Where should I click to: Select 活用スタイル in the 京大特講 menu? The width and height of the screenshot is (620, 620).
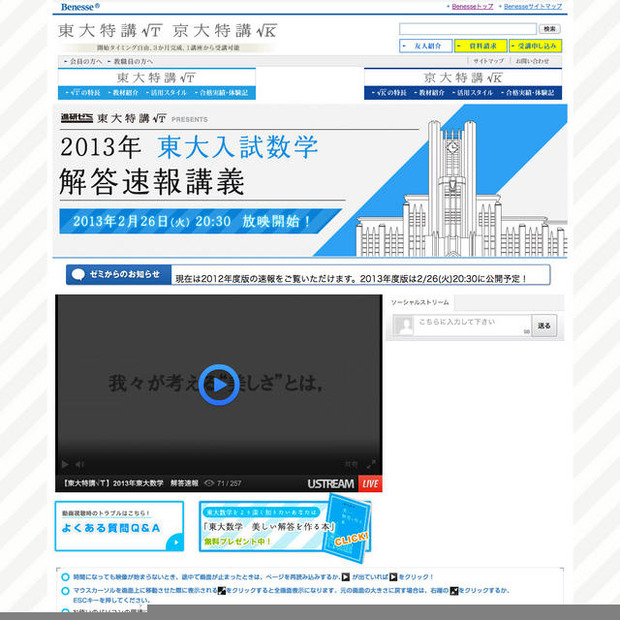(x=473, y=93)
